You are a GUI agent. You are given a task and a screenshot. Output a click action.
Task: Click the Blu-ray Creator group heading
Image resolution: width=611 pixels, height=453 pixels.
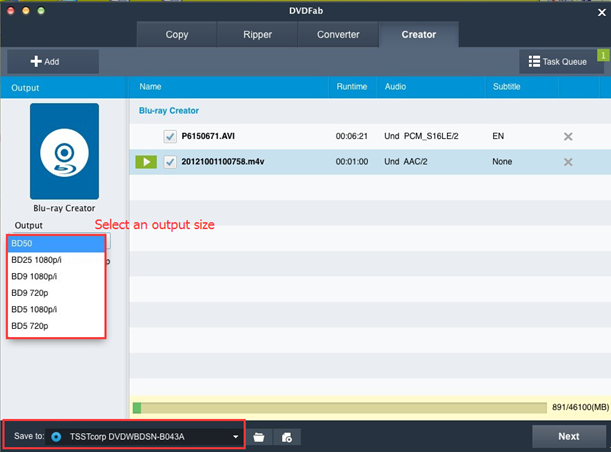point(169,111)
